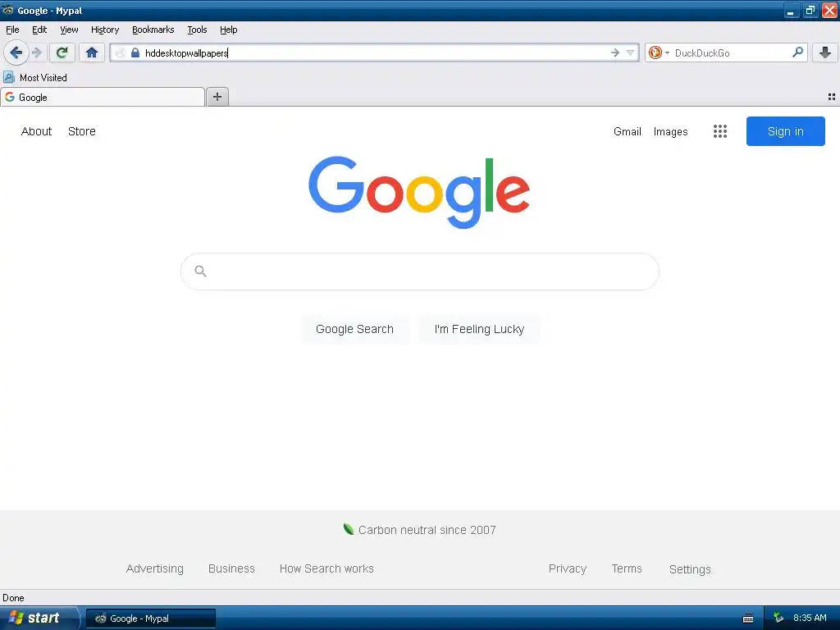Go forward with the Forward arrow button

[37, 52]
